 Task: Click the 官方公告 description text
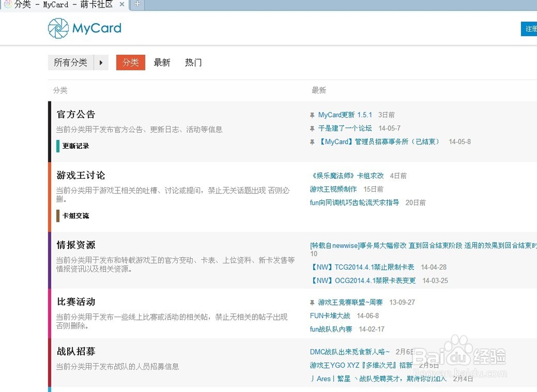[140, 129]
